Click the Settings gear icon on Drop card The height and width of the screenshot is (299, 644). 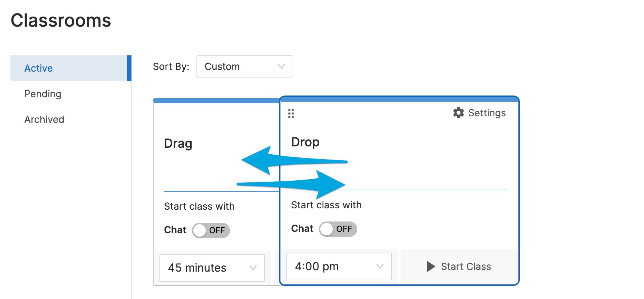(459, 113)
